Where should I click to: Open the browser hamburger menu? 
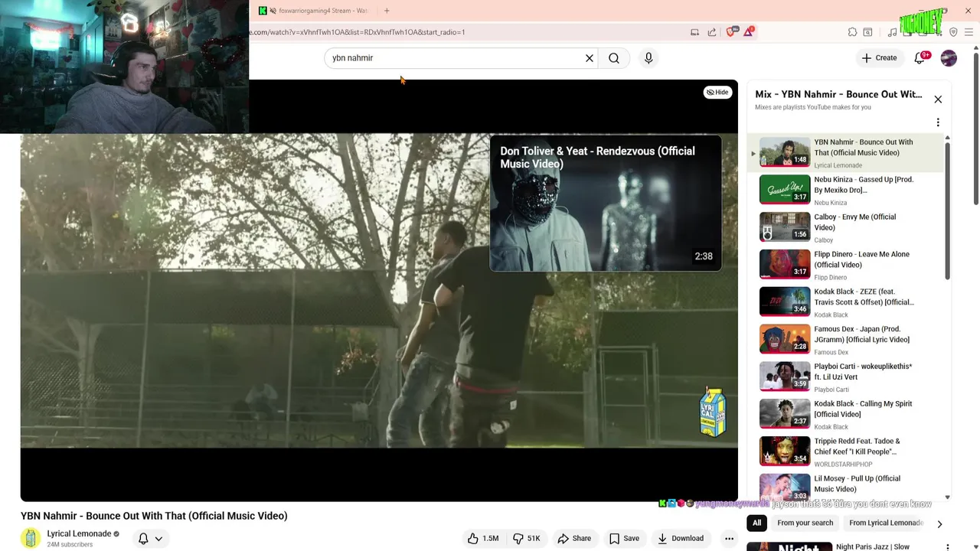point(969,32)
